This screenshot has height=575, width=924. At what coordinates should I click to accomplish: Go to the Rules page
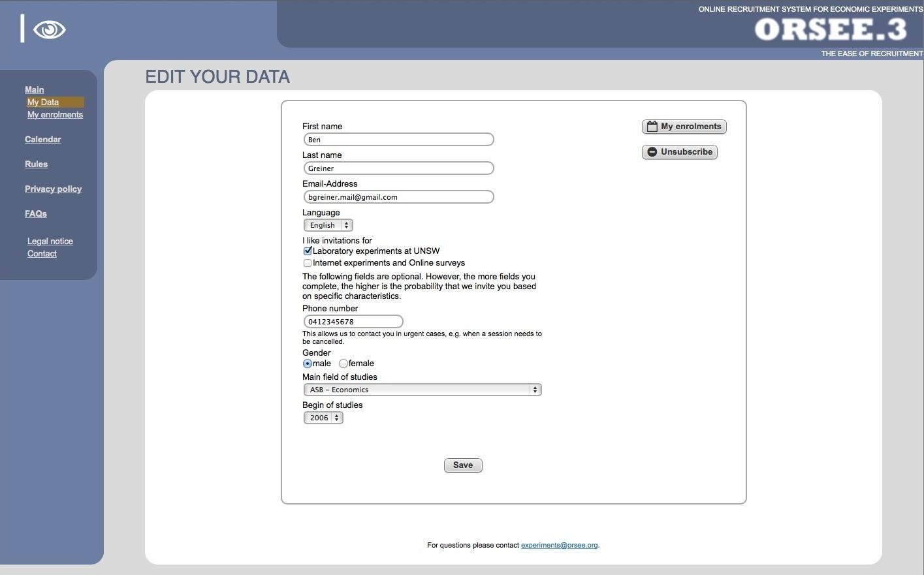(x=36, y=164)
